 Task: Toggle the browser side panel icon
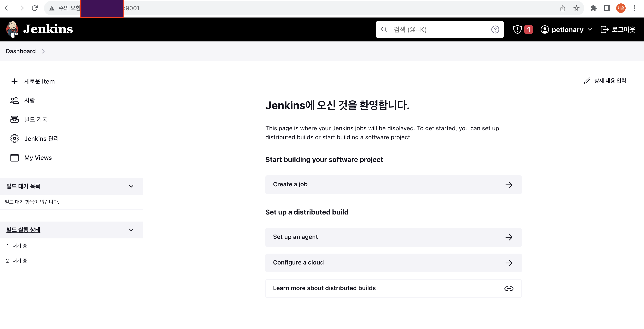(607, 8)
